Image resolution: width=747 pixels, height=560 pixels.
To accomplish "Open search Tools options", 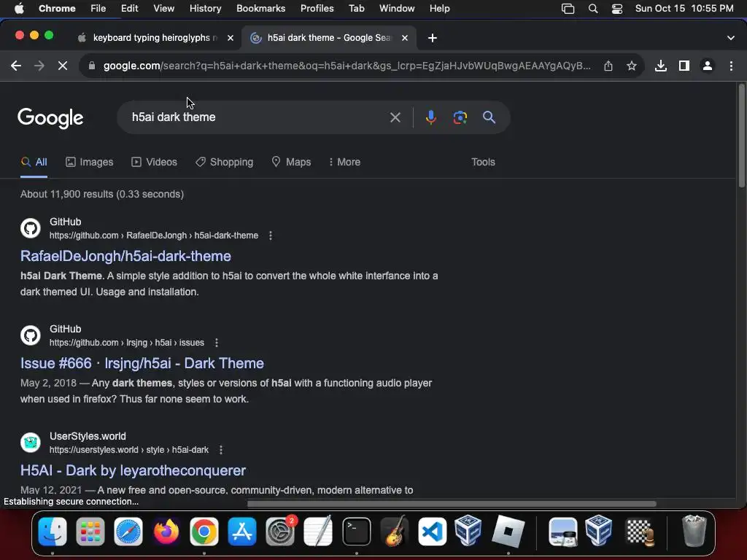I will (x=483, y=162).
